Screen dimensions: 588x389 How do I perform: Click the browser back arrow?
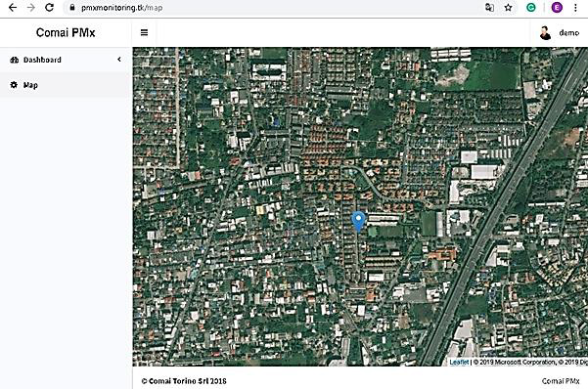click(x=13, y=8)
